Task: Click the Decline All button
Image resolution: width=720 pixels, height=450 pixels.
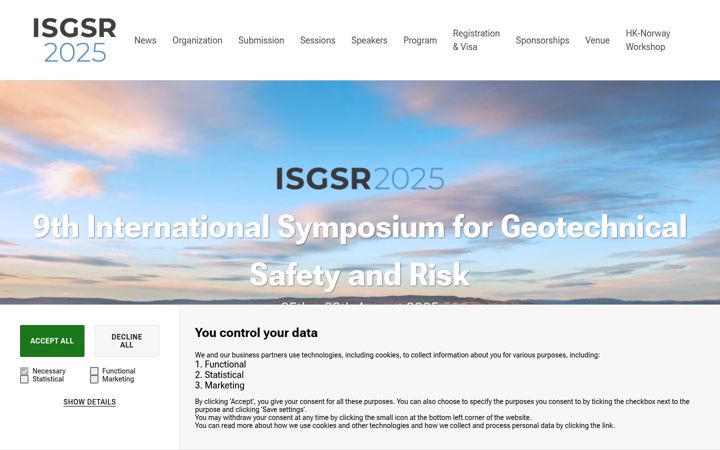Action: click(127, 341)
